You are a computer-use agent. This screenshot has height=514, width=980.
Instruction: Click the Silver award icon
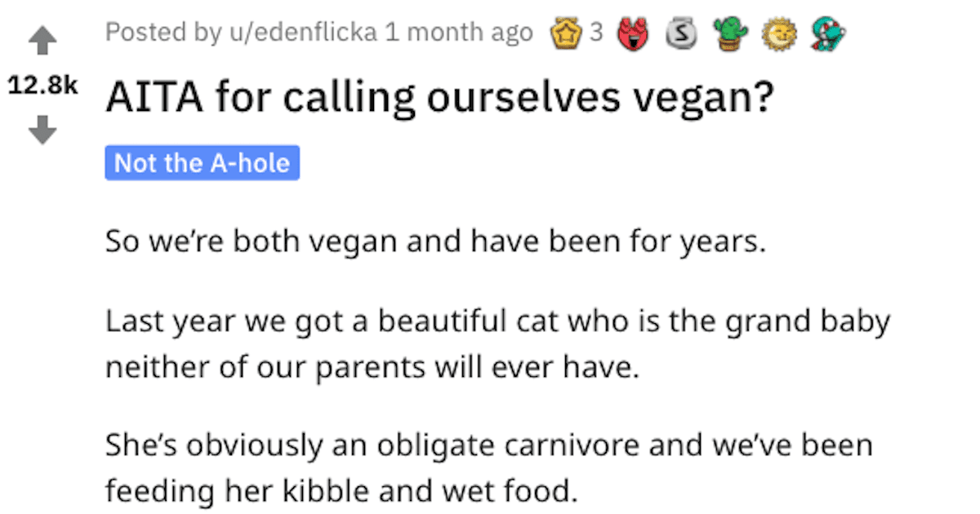[679, 33]
